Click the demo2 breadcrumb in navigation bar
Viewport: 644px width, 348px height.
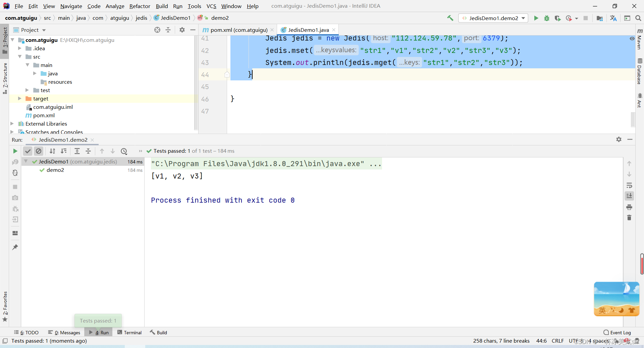[x=220, y=18]
